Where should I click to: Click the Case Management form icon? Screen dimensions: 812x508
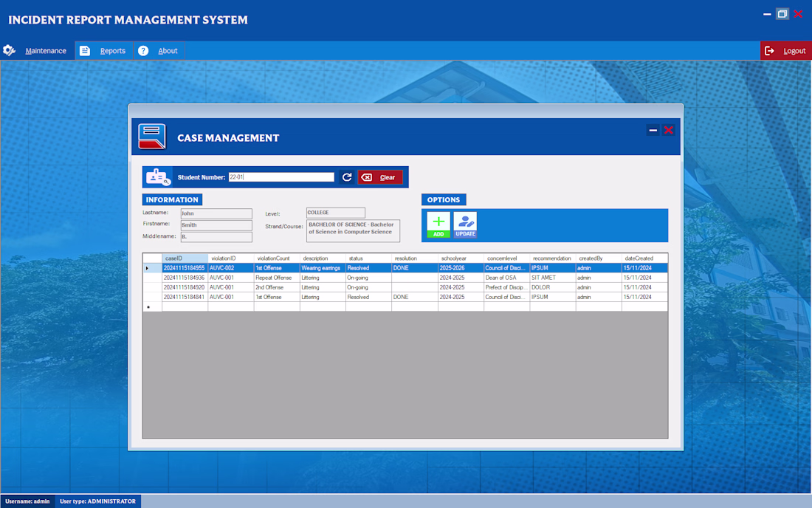[152, 137]
